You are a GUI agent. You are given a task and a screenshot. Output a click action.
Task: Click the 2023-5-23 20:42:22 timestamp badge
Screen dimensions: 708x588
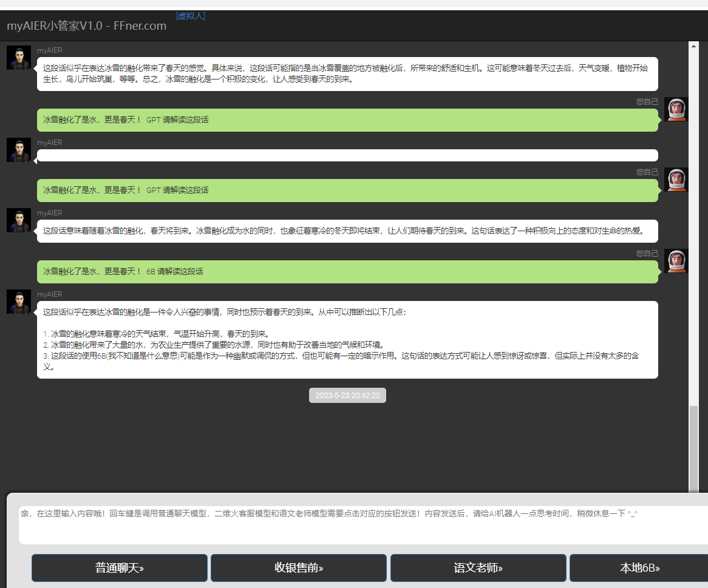pyautogui.click(x=347, y=396)
